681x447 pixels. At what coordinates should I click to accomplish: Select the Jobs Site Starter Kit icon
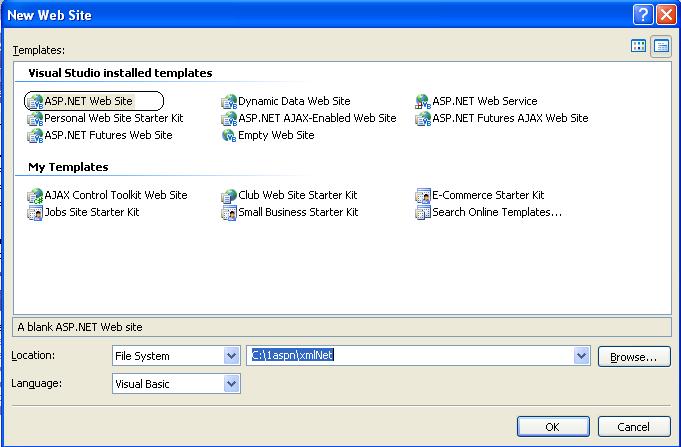tap(35, 212)
